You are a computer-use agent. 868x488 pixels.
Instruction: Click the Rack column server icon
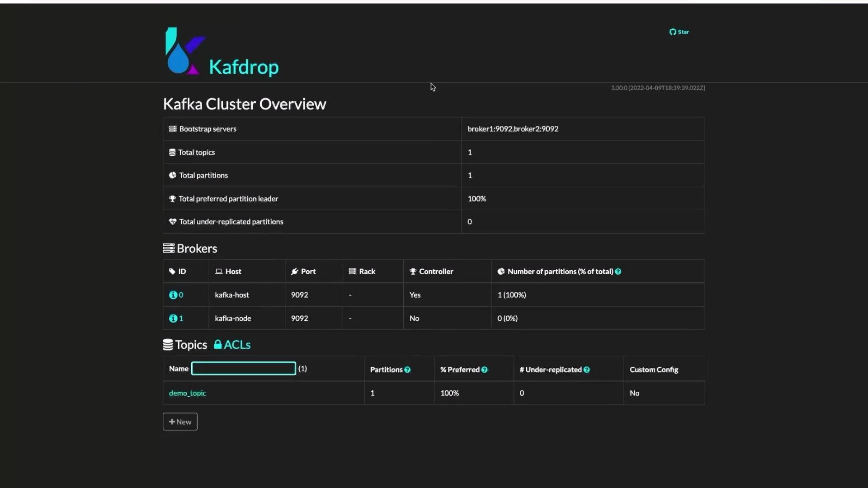353,272
